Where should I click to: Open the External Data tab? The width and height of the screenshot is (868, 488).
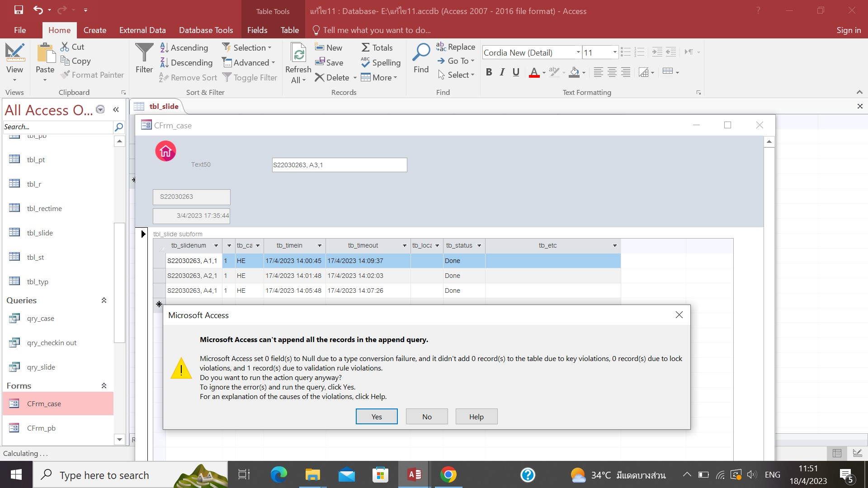(142, 30)
